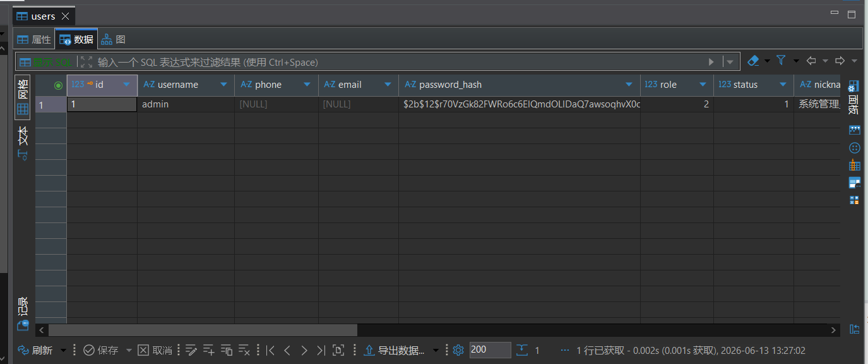
Task: Switch to the 图 diagram tab
Action: pos(114,39)
